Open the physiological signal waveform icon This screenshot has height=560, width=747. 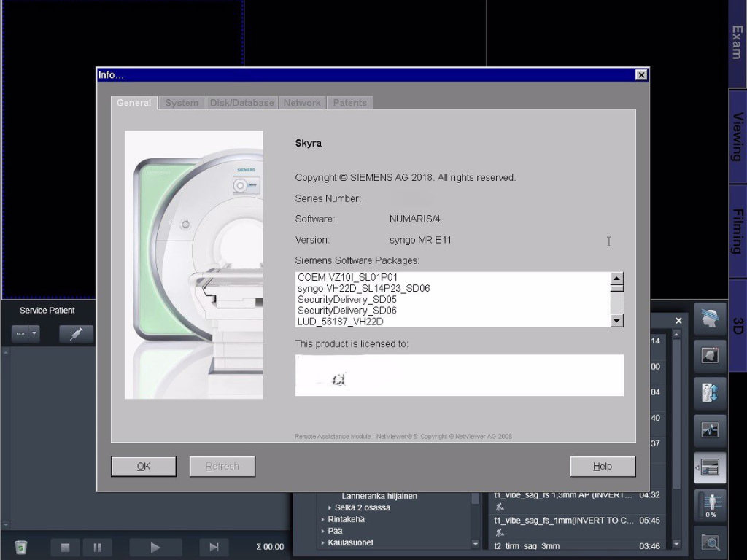click(710, 429)
